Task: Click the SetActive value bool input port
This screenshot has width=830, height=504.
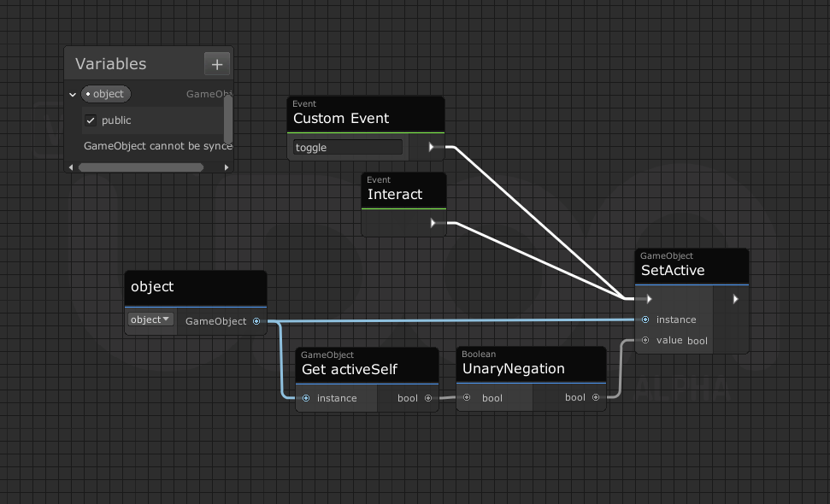Action: [x=645, y=340]
